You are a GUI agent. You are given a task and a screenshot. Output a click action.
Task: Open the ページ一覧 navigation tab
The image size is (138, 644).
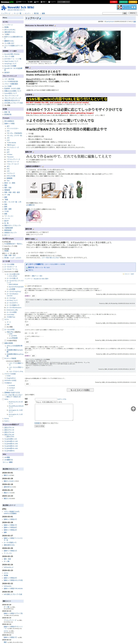(17, 13)
